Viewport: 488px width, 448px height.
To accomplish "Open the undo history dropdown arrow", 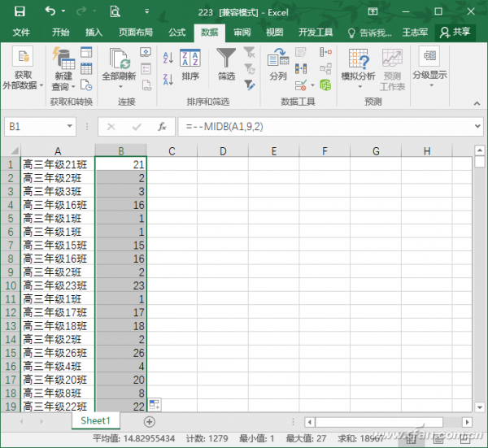I will [63, 11].
